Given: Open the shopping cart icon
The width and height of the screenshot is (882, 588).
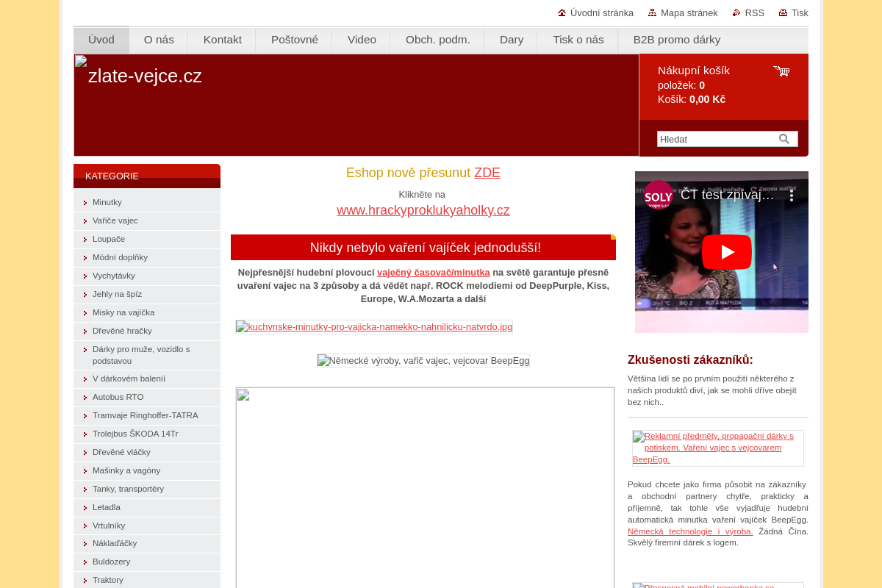Looking at the screenshot, I should coord(781,71).
